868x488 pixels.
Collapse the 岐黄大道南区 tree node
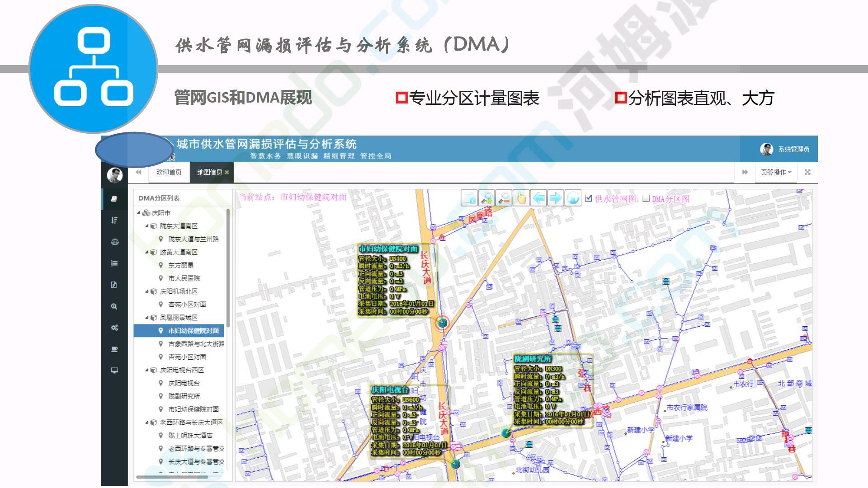pyautogui.click(x=147, y=252)
